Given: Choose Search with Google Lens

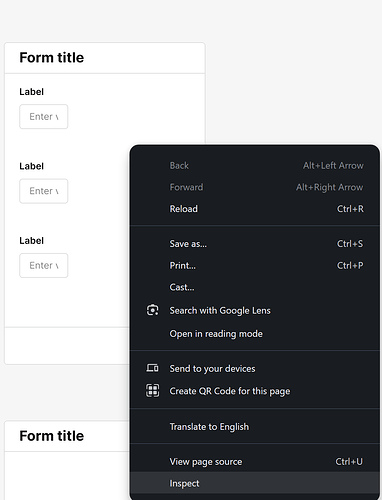Looking at the screenshot, I should (255, 311).
